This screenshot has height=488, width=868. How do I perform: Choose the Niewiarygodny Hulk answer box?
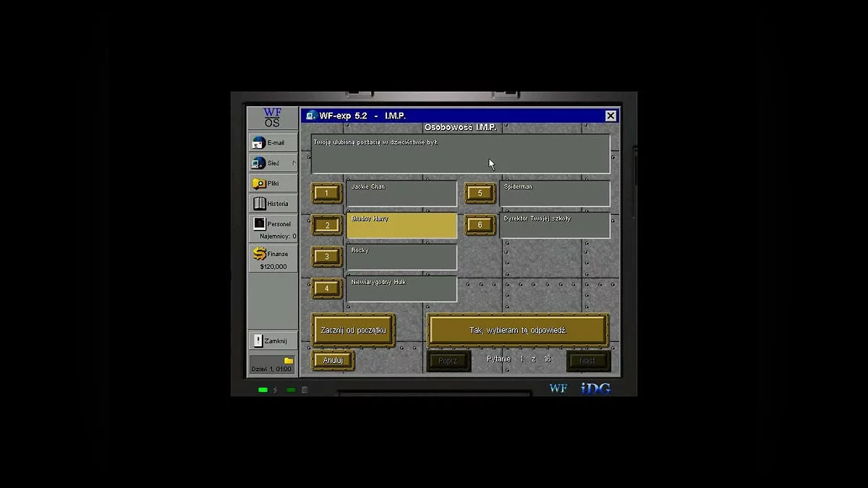tap(401, 289)
